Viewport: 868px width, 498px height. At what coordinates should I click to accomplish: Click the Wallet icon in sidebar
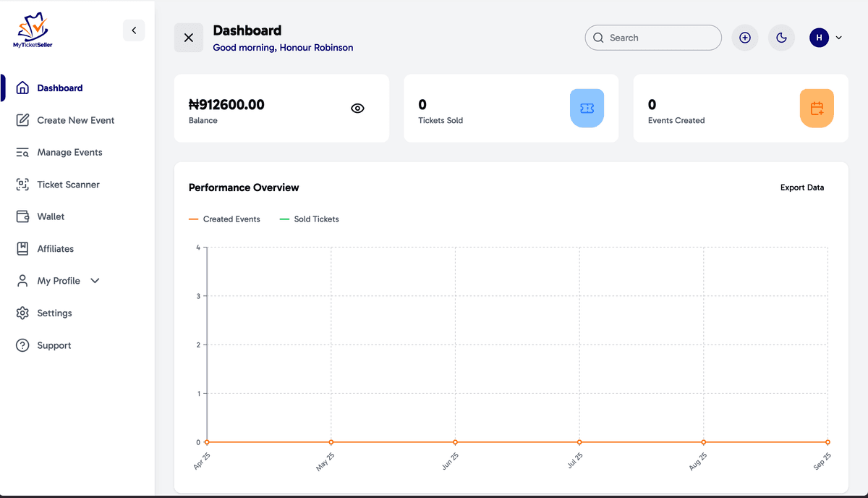click(x=22, y=216)
